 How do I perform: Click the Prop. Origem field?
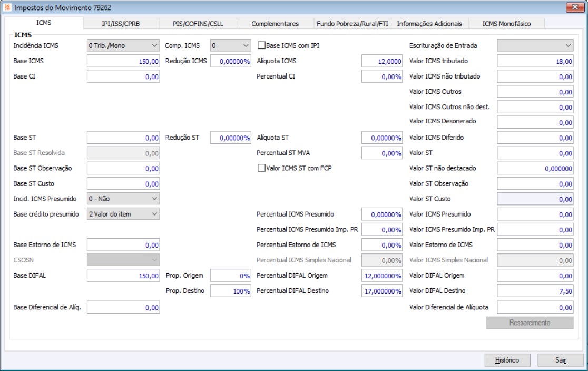click(230, 276)
